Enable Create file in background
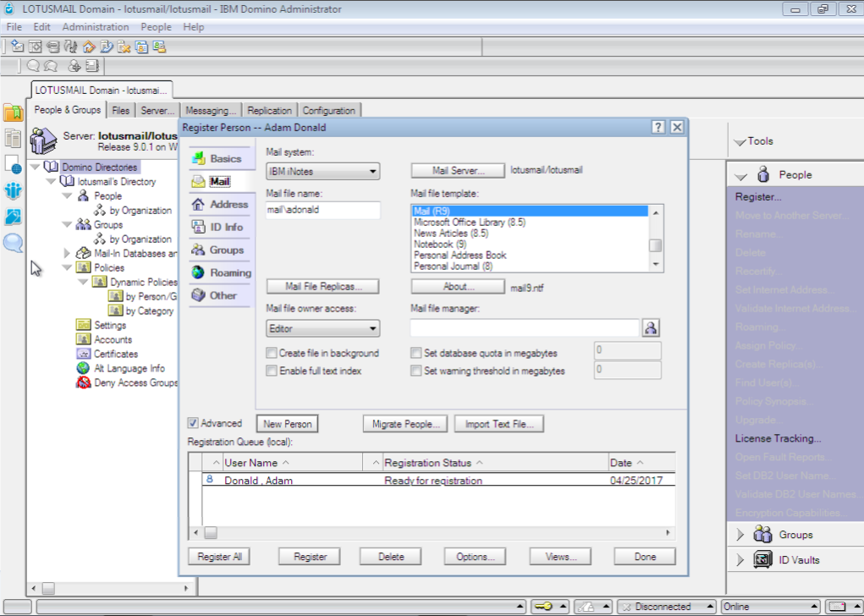Viewport: 864px width, 616px height. [x=271, y=353]
